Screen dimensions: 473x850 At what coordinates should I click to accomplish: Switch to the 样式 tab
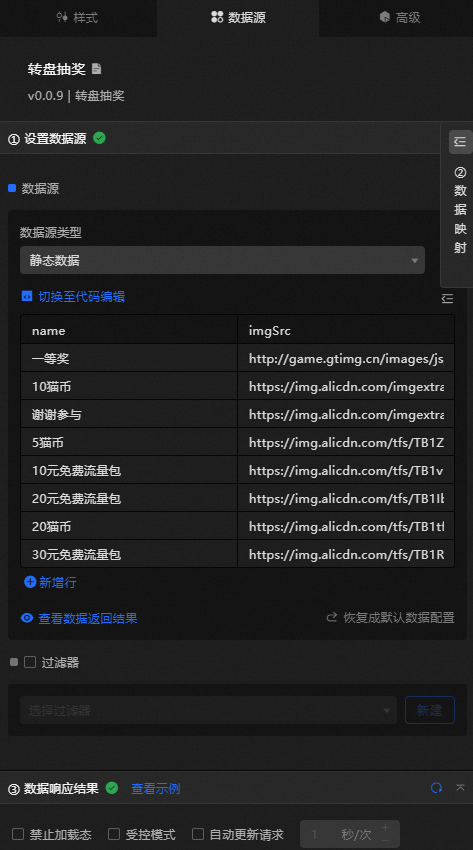click(78, 17)
